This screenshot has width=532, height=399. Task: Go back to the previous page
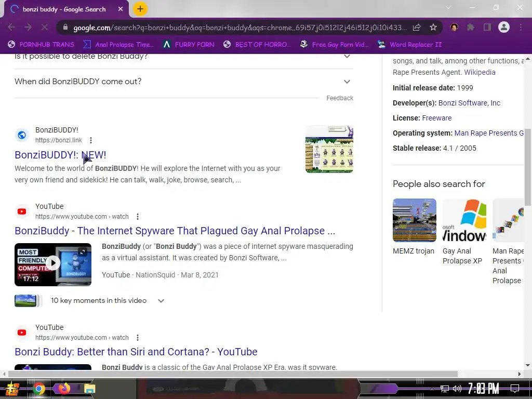11,27
